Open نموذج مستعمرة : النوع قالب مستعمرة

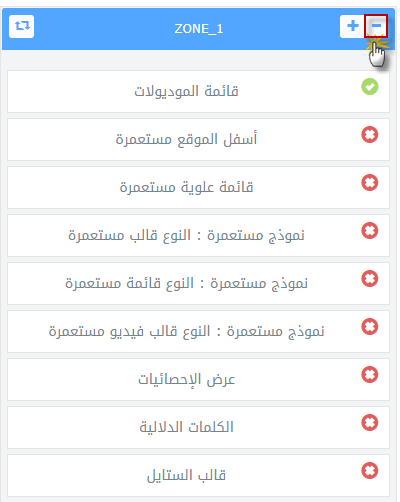coord(198,235)
